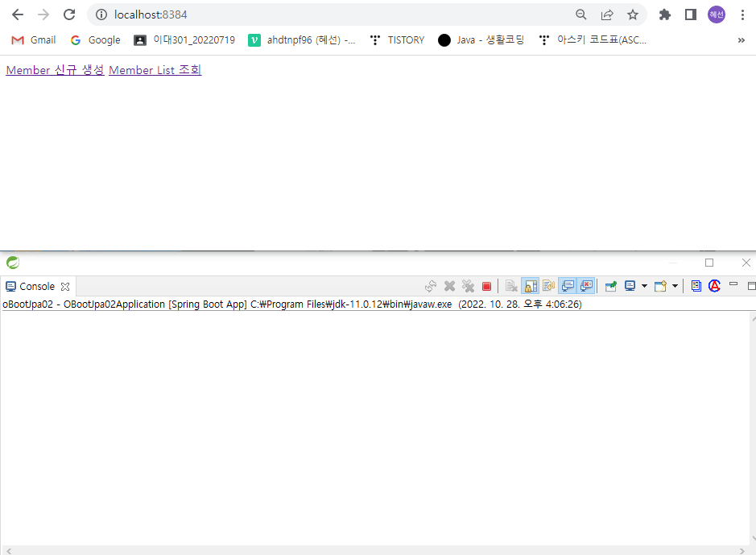This screenshot has height=555, width=756.
Task: Open the ahdtnpf96 (혜선) bookmark
Action: pos(302,40)
